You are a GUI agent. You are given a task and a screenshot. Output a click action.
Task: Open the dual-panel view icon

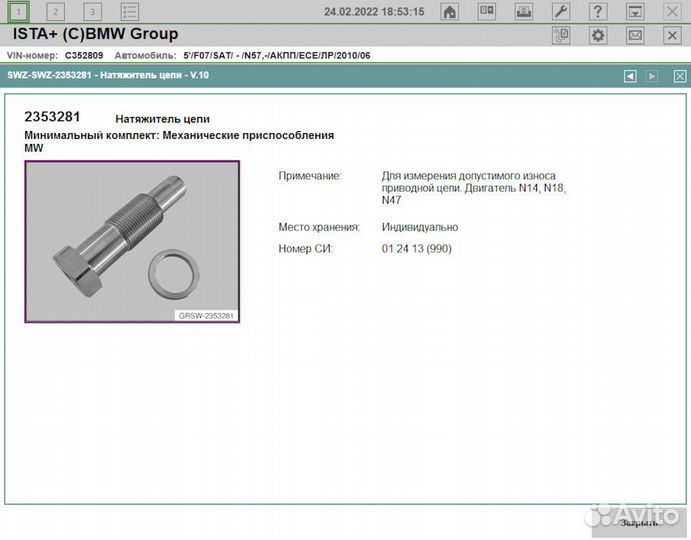coord(487,11)
